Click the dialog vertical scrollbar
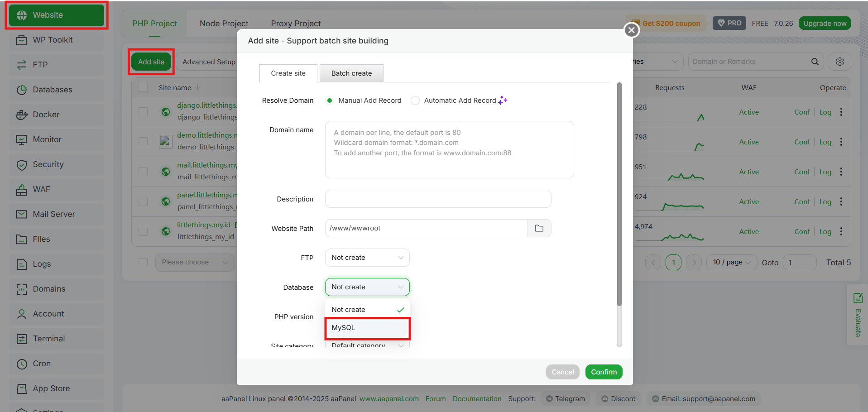868x412 pixels. point(619,194)
